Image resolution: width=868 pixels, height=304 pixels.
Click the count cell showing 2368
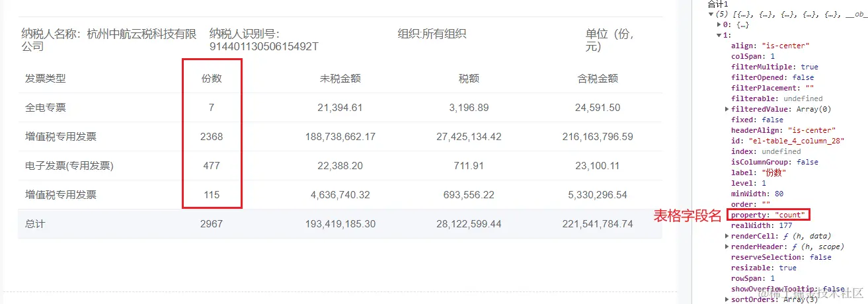212,137
